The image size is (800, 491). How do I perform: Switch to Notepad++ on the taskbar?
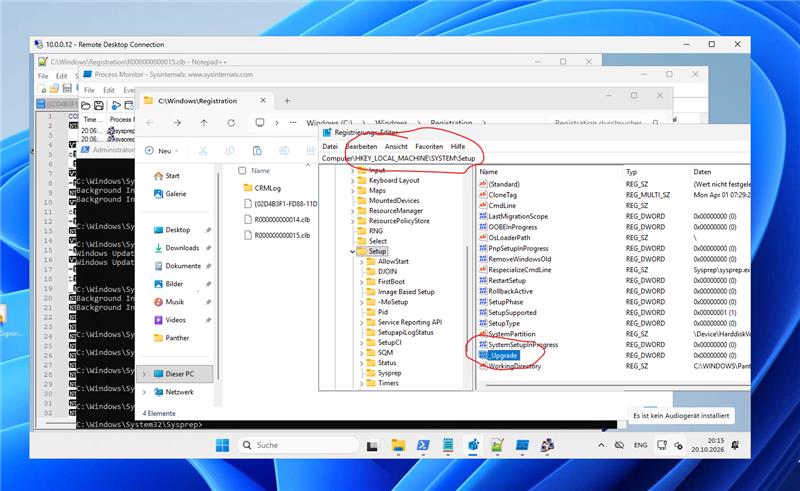coord(497,445)
